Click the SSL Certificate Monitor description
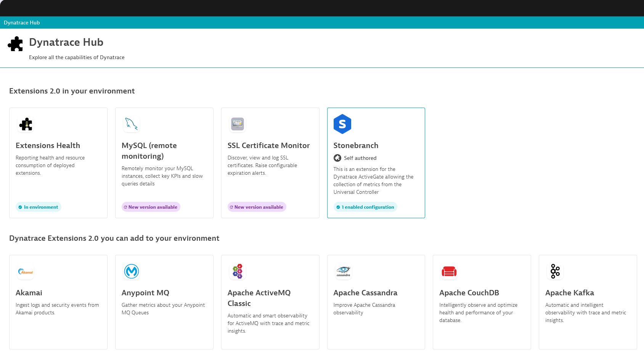 tap(262, 165)
